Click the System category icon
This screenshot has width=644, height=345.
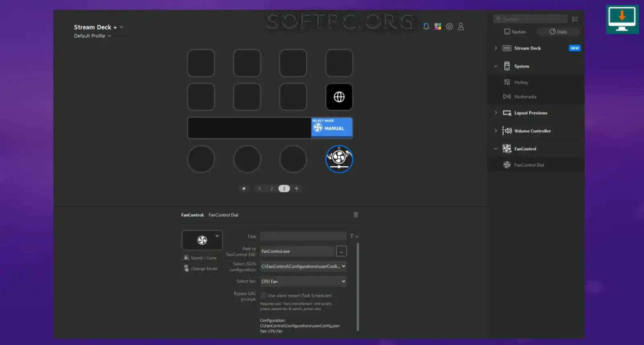pyautogui.click(x=507, y=66)
